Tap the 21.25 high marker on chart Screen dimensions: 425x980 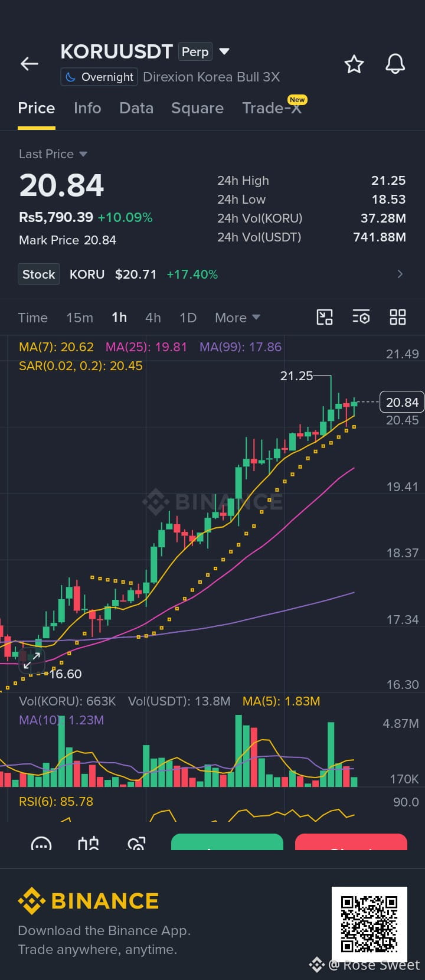click(296, 375)
